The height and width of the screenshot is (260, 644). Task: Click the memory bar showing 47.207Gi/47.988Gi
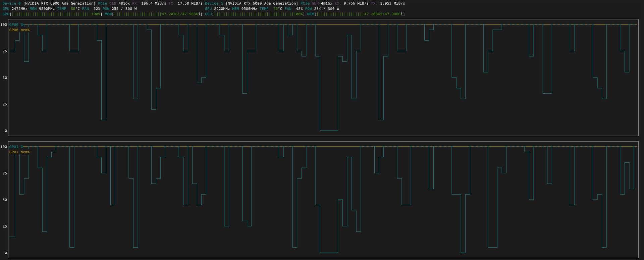coord(154,14)
